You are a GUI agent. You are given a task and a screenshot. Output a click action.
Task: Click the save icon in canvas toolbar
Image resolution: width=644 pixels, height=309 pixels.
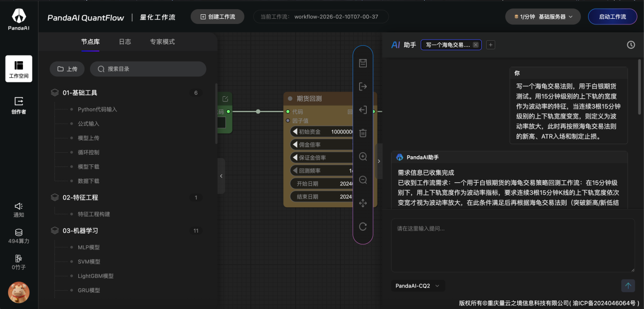pyautogui.click(x=363, y=63)
